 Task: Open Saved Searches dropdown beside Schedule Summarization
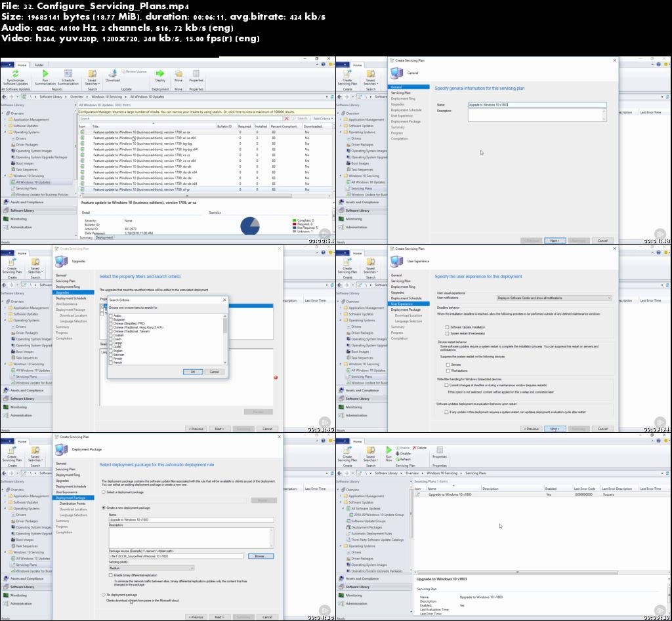coord(92,77)
